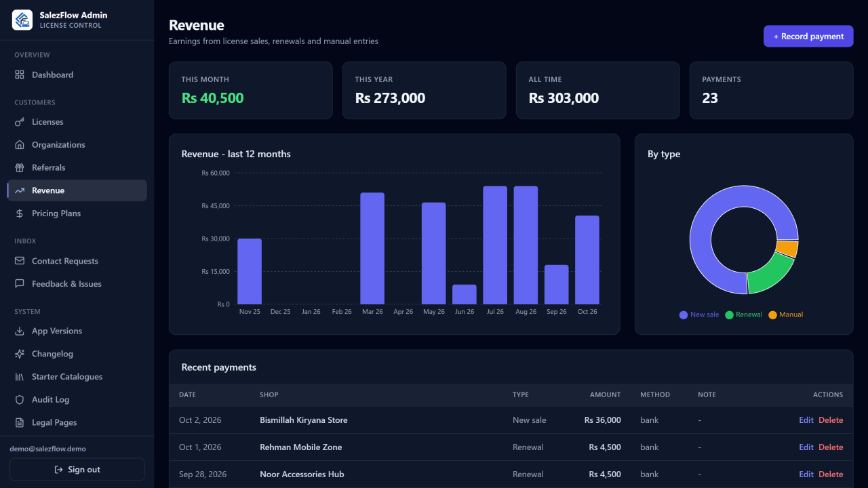Click the Changelog sparkle icon
The height and width of the screenshot is (488, 868).
pos(20,354)
